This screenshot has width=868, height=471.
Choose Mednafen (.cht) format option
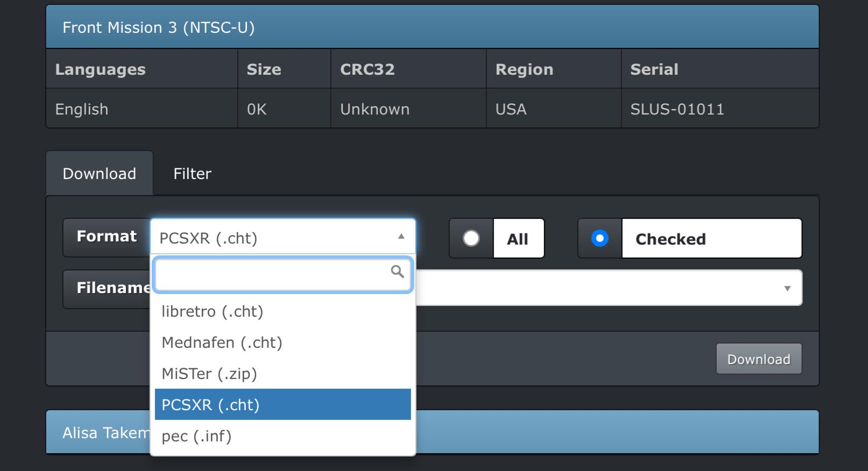coord(222,342)
